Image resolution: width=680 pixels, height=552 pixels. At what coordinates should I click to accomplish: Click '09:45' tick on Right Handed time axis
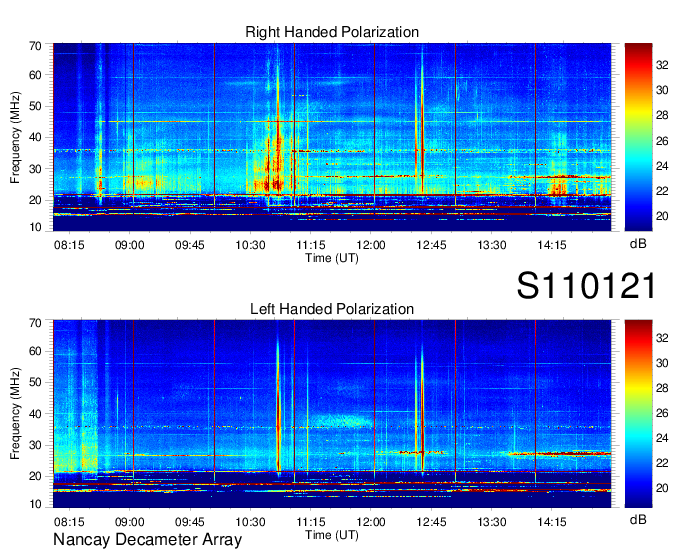point(190,245)
